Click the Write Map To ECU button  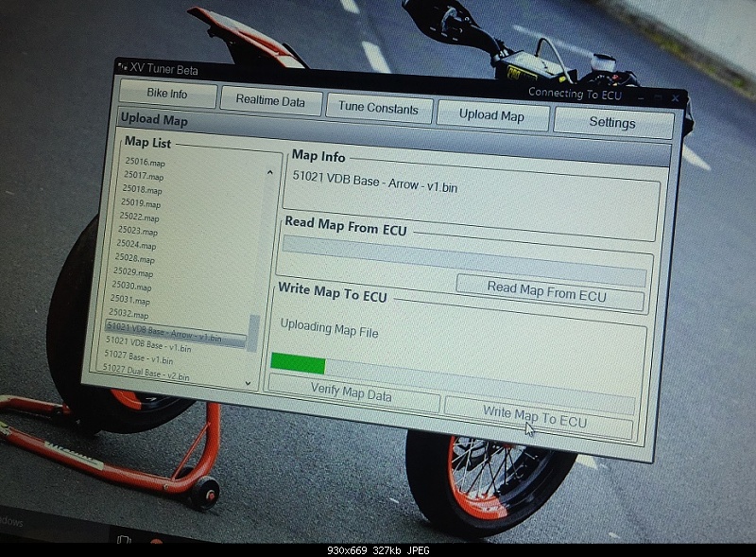click(536, 421)
